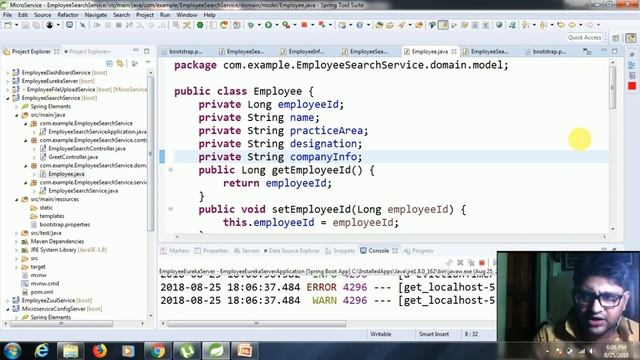
Task: Click the red error marker in overview ruler
Action: pyautogui.click(x=632, y=86)
